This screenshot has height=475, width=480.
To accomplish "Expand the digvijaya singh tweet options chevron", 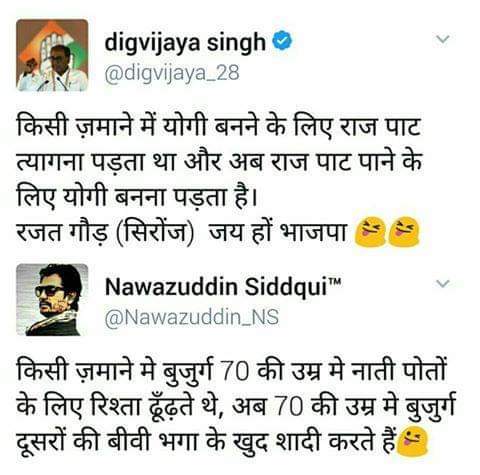I will (443, 39).
